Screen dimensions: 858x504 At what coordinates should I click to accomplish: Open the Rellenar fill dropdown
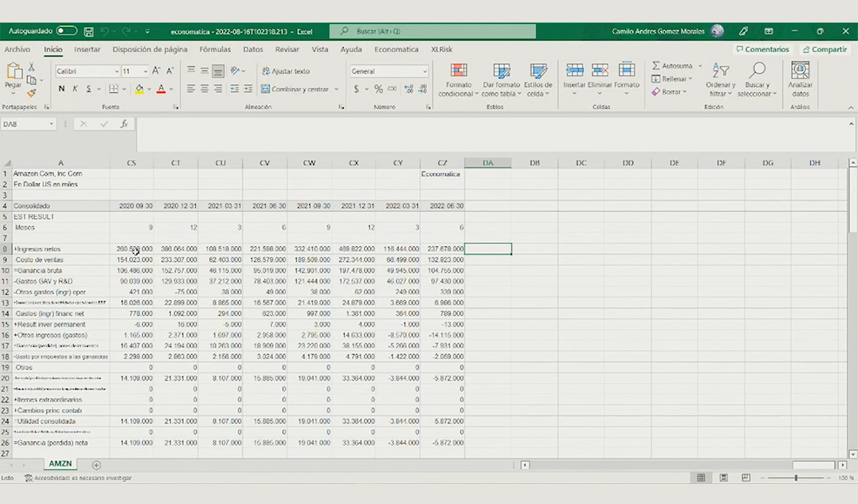point(673,79)
